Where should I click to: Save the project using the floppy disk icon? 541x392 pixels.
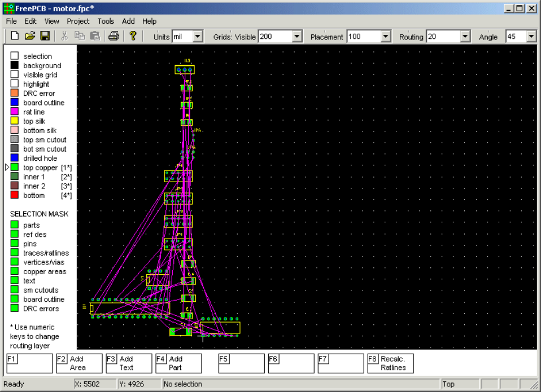click(x=45, y=36)
